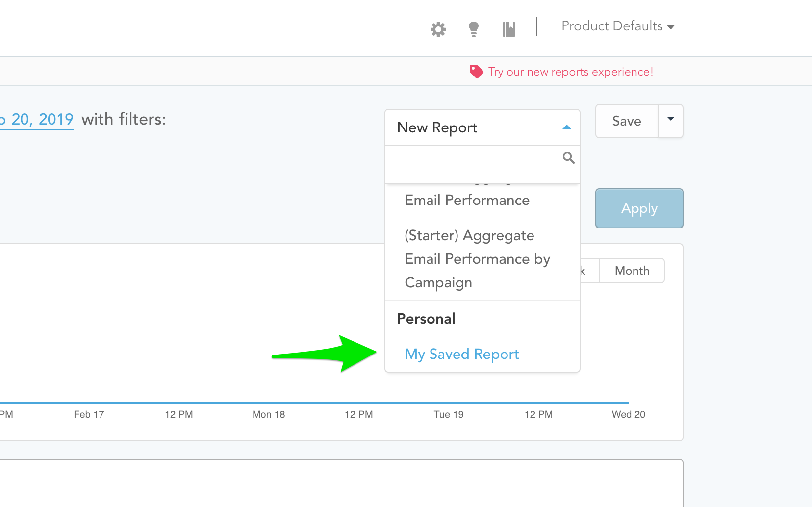Click the Save button
Viewport: 812px width, 507px height.
[x=627, y=121]
